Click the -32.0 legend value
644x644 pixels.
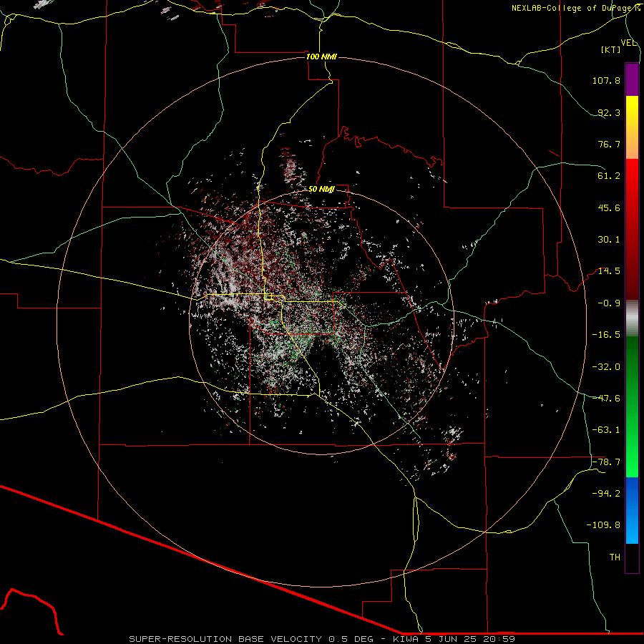pyautogui.click(x=606, y=367)
